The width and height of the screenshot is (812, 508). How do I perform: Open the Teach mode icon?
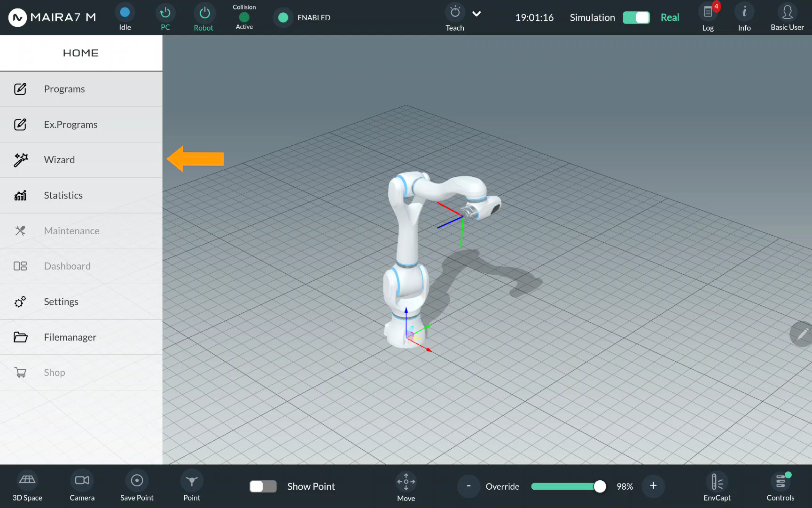pyautogui.click(x=455, y=12)
